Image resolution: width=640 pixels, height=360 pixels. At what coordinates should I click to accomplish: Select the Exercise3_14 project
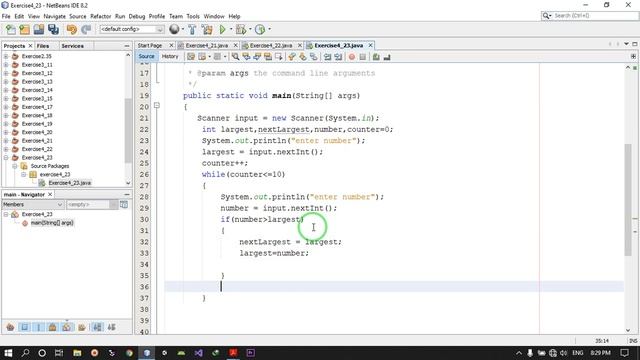point(37,90)
